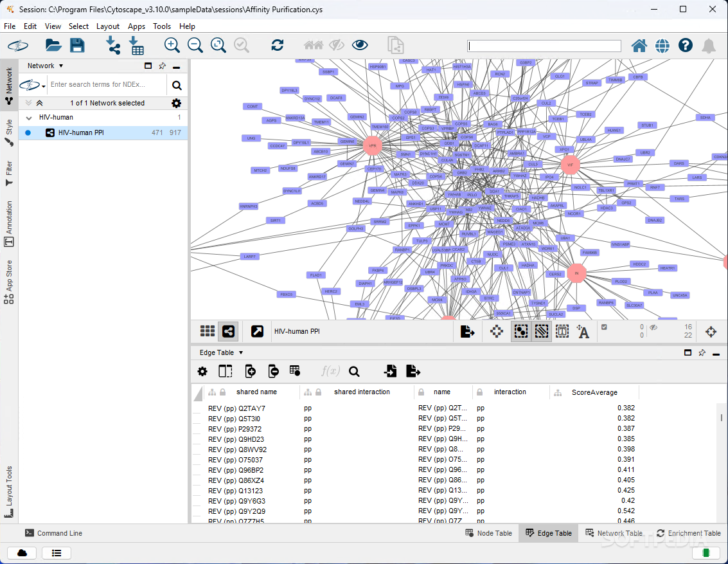
Task: Open table options gear in Edge Table
Action: (202, 372)
